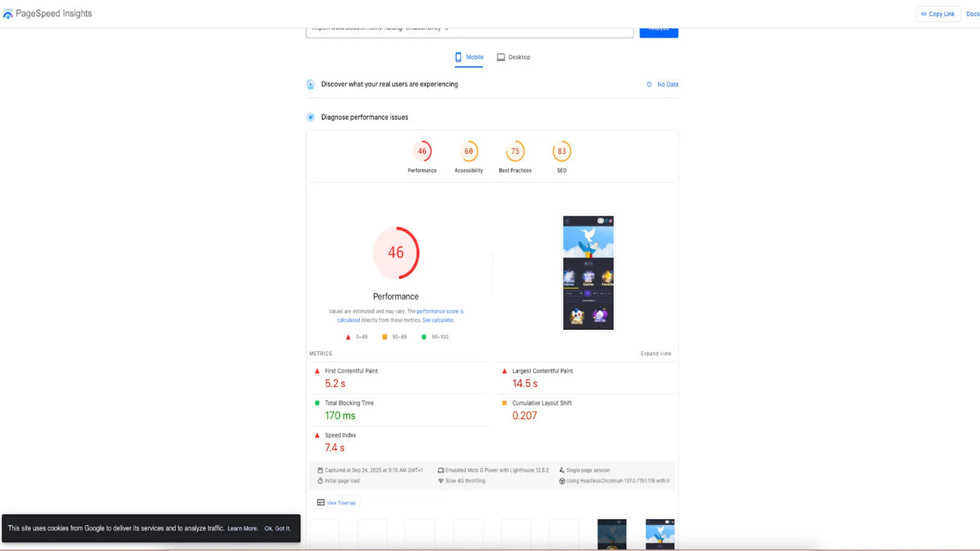Click the View Treemap icon
Screen dimensions: 980x551
tap(321, 503)
